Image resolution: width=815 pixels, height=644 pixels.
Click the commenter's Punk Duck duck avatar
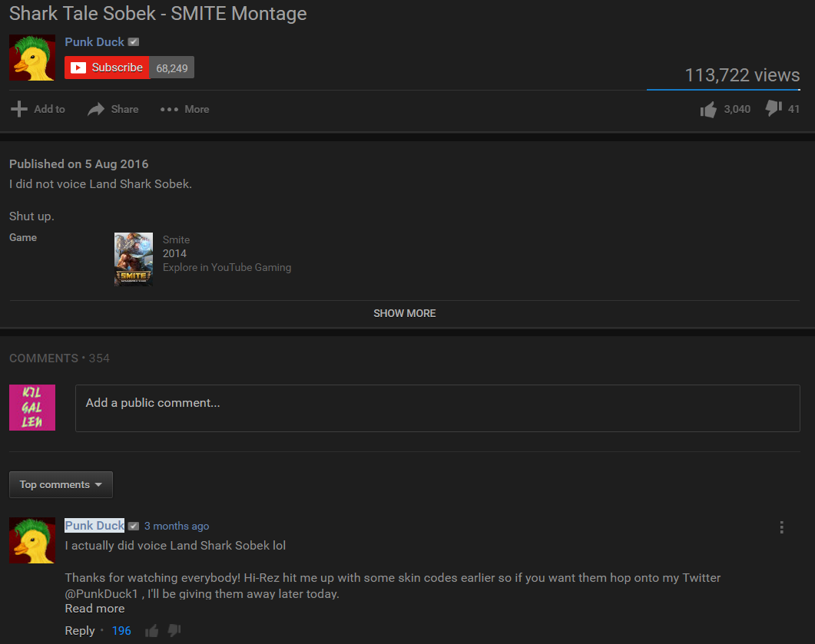[x=32, y=540]
